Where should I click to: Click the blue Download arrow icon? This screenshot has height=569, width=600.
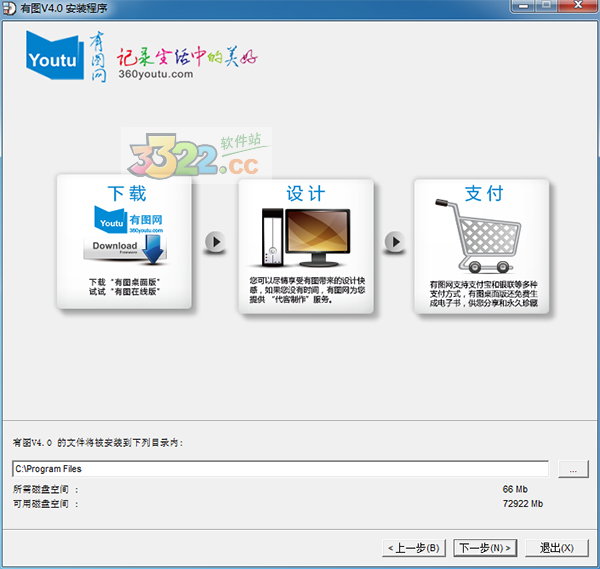(x=153, y=249)
